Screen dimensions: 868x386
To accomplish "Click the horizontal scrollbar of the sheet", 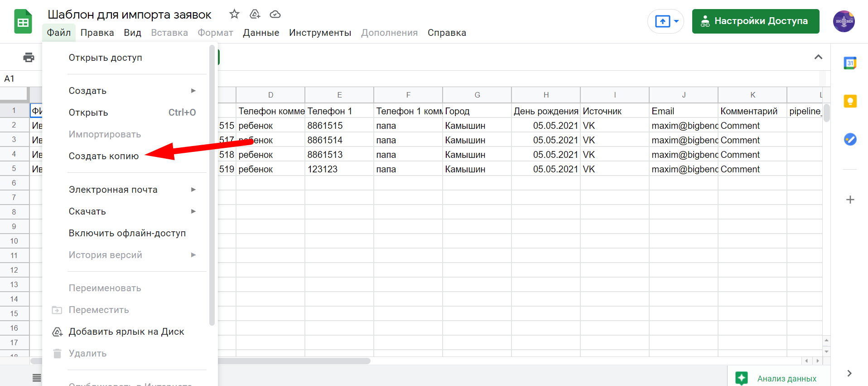I will 200,361.
